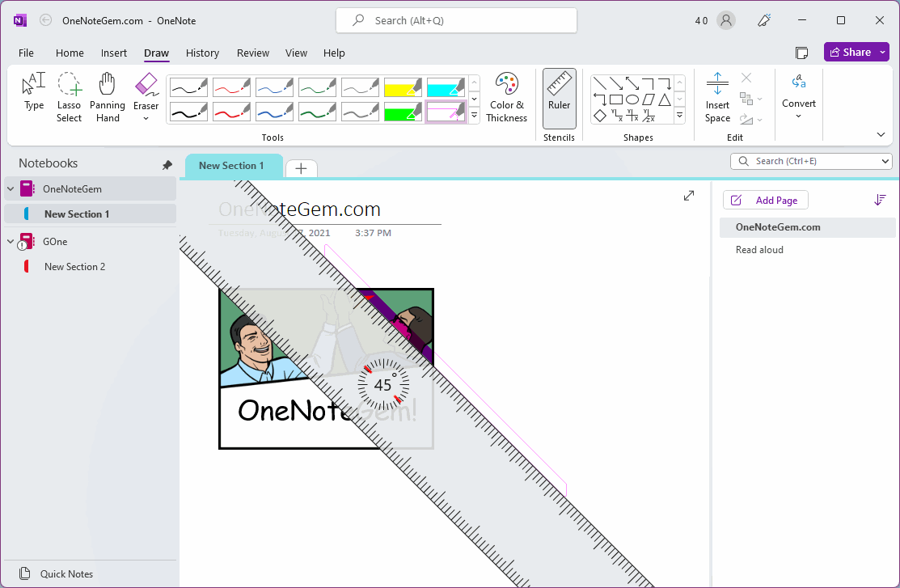Select the parallelogram shape

(649, 99)
